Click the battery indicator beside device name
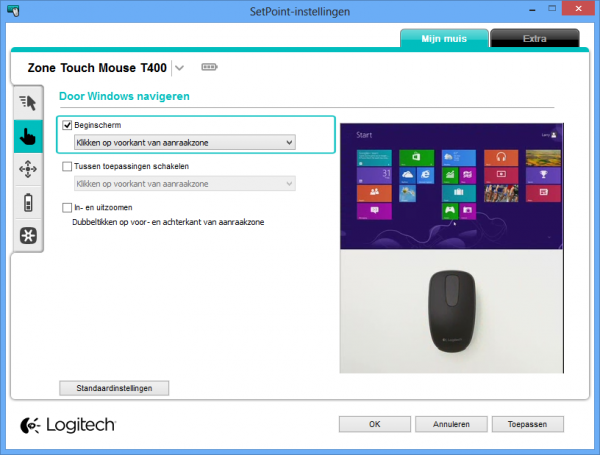 coord(209,67)
